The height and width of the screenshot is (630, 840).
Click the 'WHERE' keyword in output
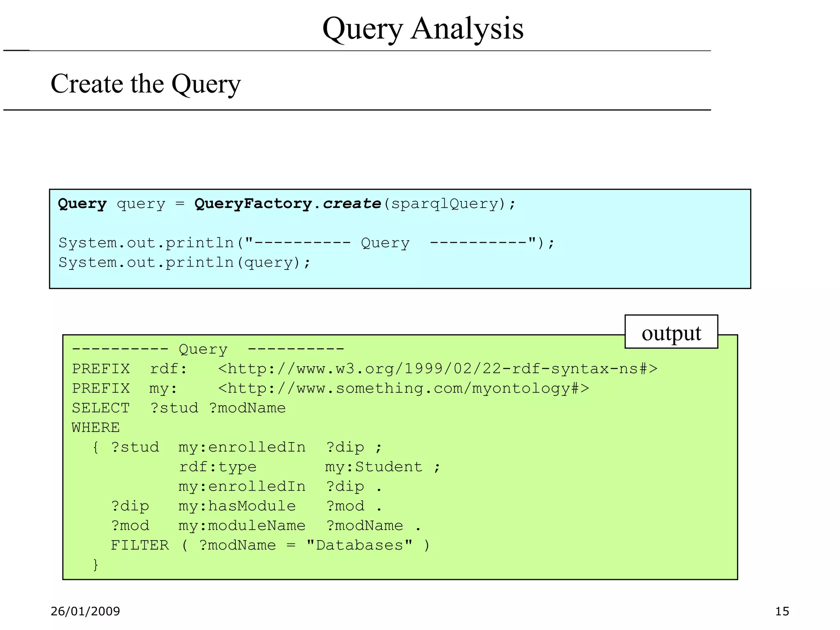pyautogui.click(x=96, y=428)
